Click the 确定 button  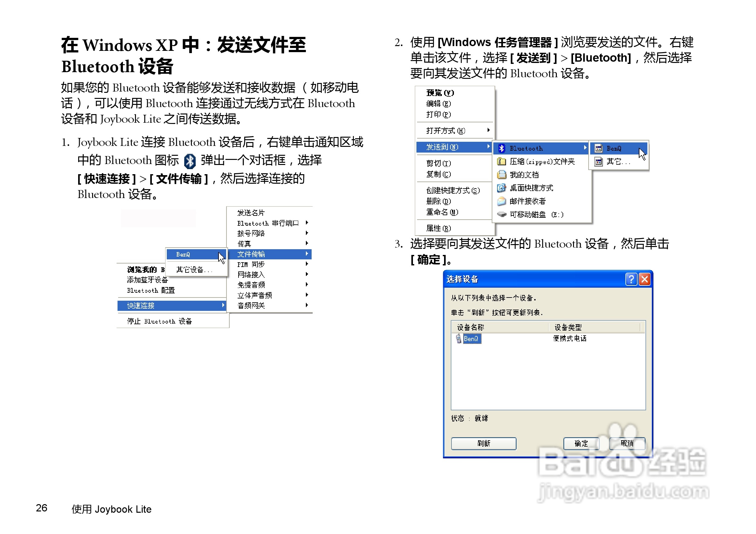[582, 444]
